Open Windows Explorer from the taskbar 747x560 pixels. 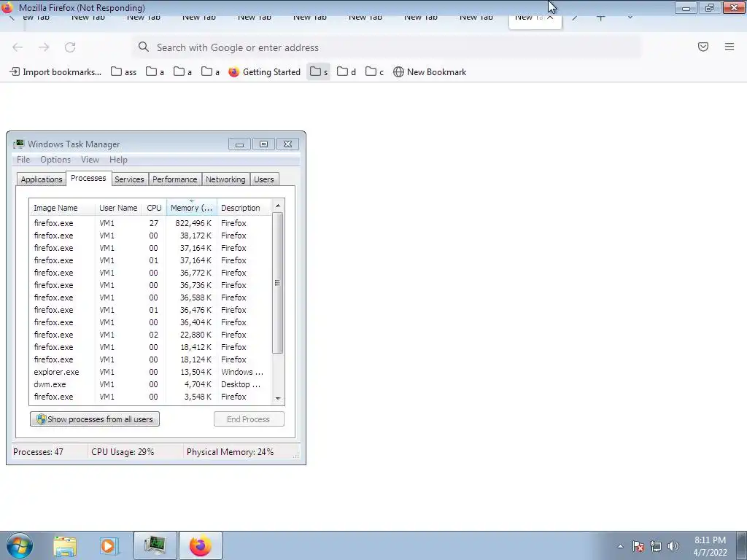coord(65,546)
